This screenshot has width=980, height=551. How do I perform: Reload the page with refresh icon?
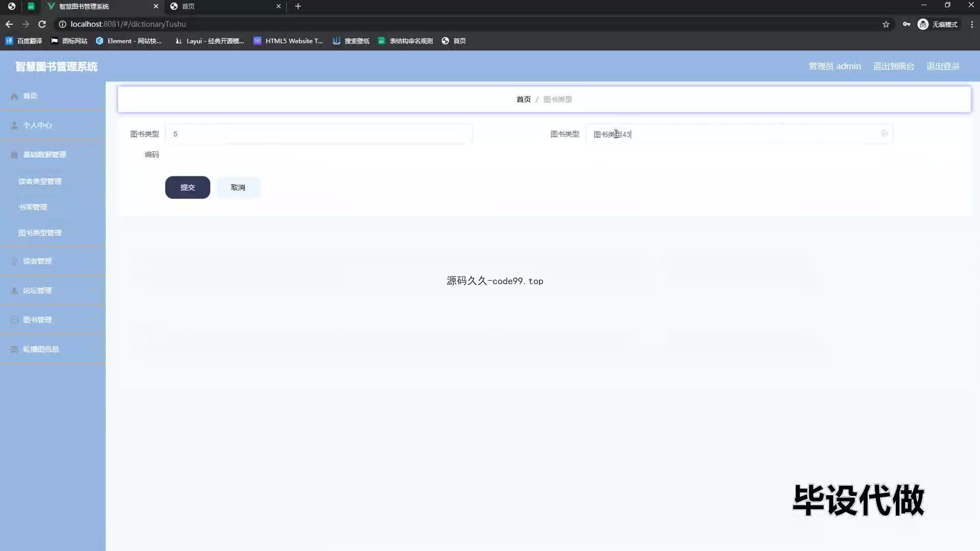click(42, 24)
